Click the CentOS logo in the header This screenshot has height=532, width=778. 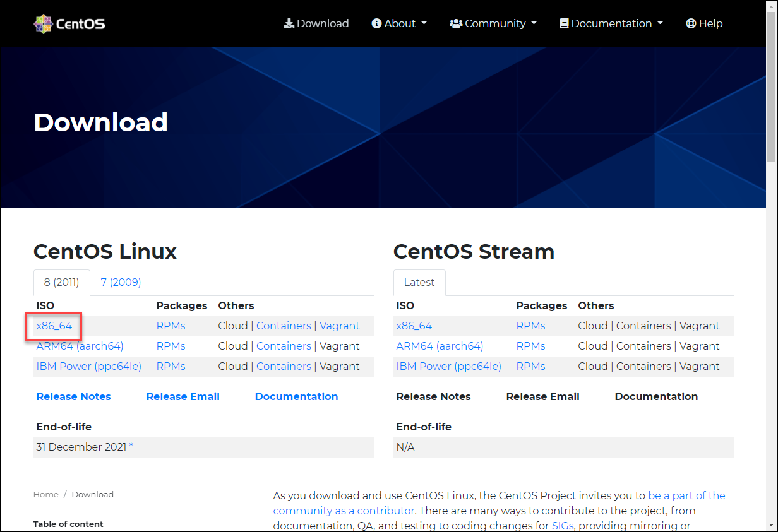point(69,24)
